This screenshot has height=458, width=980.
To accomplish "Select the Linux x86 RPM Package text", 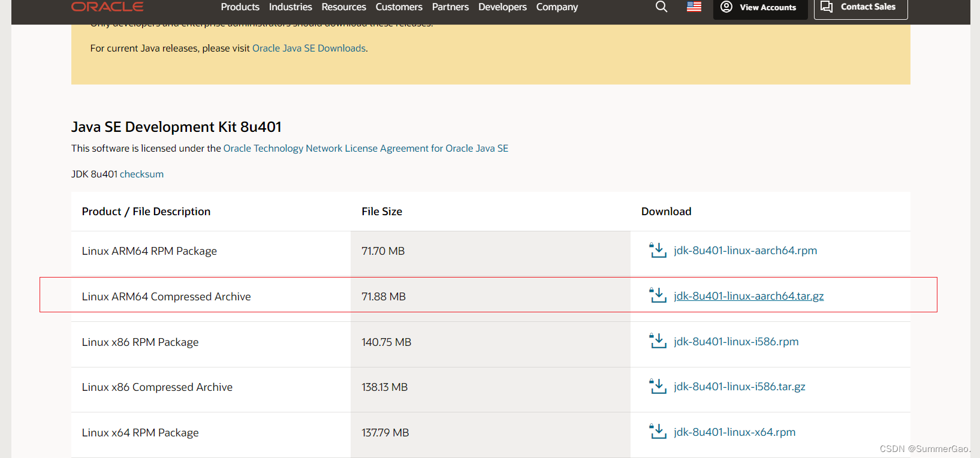I will (x=140, y=342).
